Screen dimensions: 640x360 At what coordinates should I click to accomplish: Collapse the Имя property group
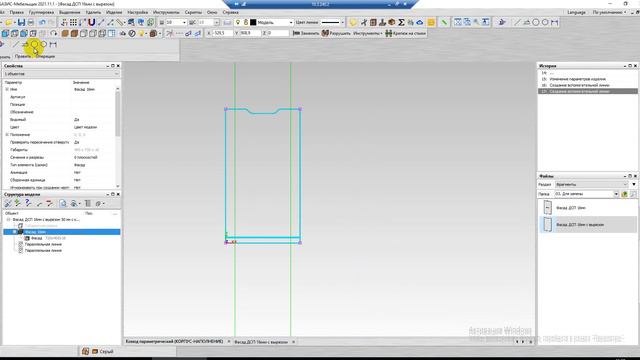[x=7, y=89]
